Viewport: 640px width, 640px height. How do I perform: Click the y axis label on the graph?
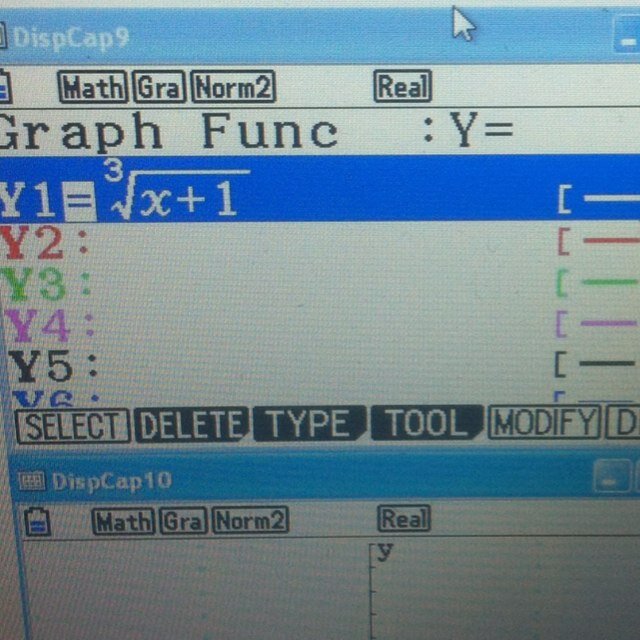click(385, 552)
